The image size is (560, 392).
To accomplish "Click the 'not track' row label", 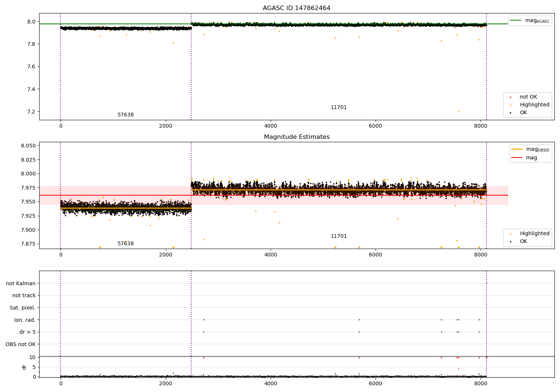I will (24, 296).
